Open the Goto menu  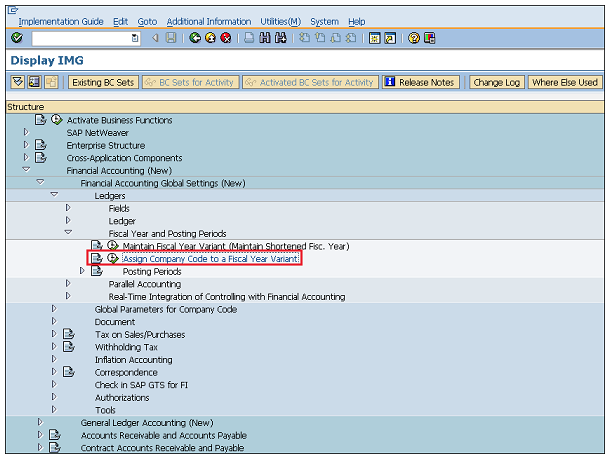click(x=147, y=21)
